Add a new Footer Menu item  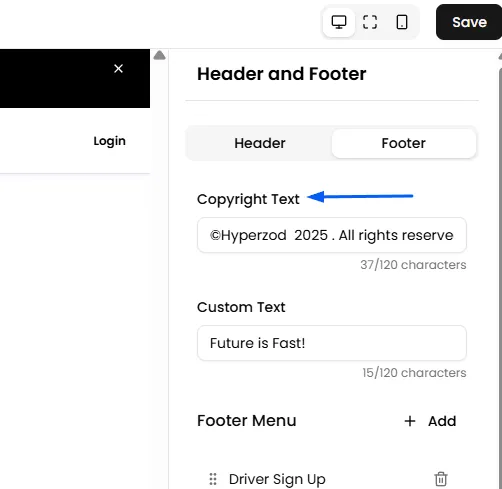(430, 421)
